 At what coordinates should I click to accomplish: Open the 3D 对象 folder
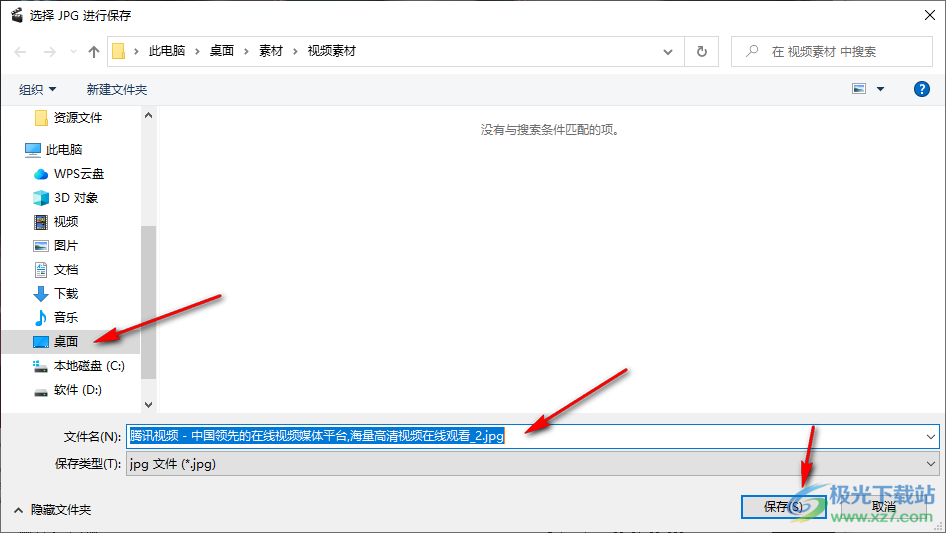coord(75,198)
